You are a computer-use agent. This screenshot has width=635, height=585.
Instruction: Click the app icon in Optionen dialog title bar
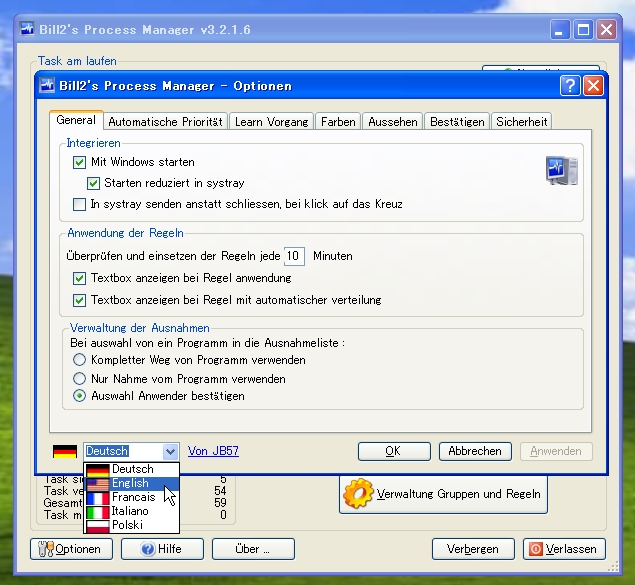47,85
